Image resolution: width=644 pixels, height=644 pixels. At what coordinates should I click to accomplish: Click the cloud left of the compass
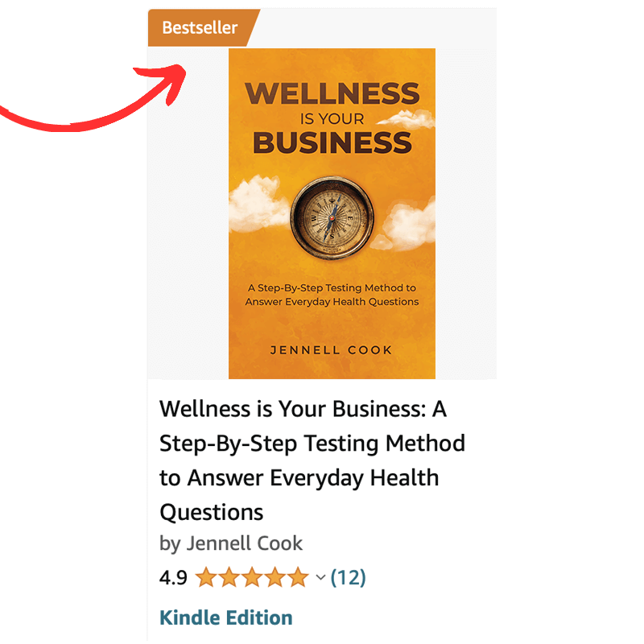[x=258, y=204]
